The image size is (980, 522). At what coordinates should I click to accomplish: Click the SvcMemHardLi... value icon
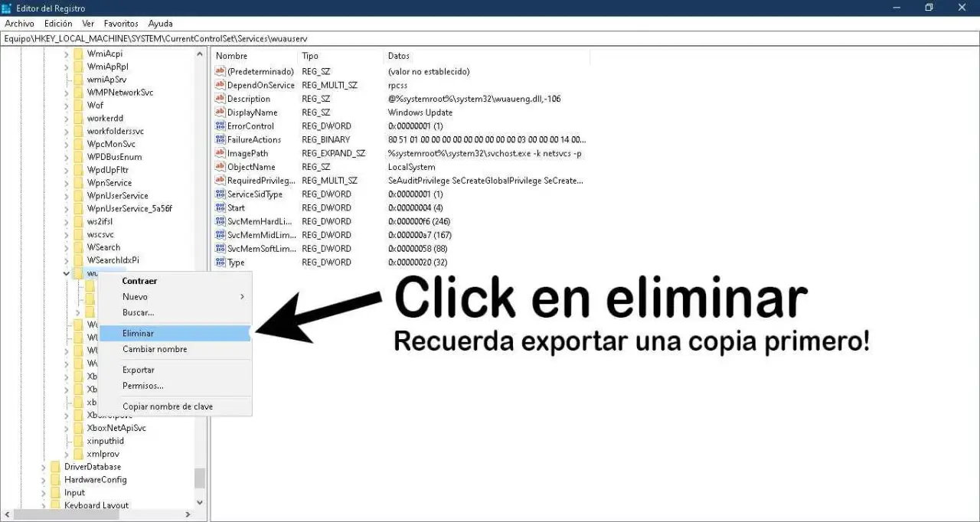pyautogui.click(x=220, y=221)
